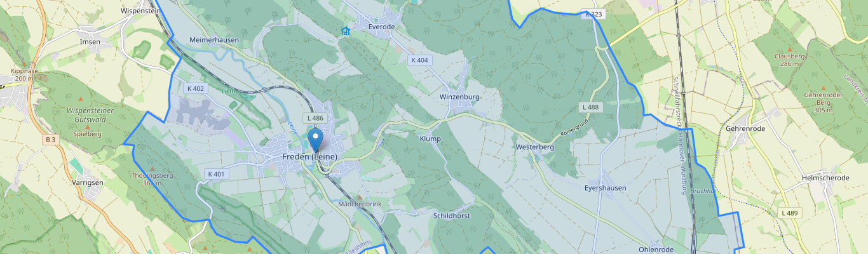Click the Mädchenbrink peak triangle
Screen dimensions: 868x254
point(360,197)
